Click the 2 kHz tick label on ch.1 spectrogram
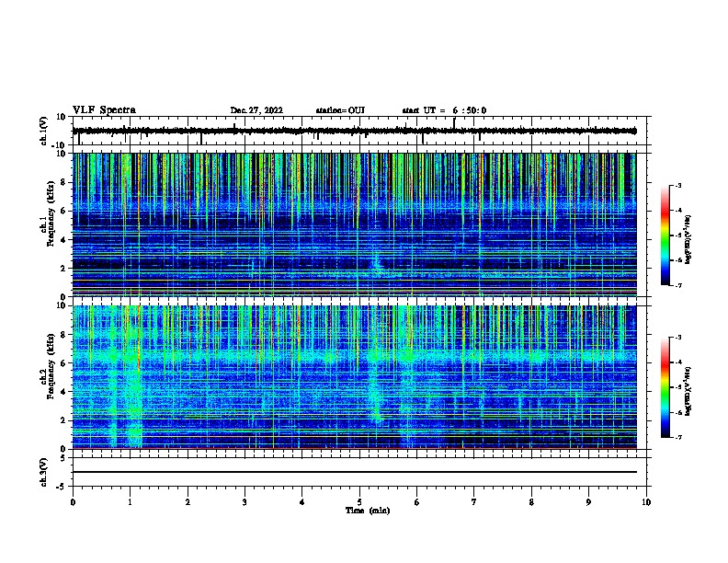 [63, 268]
